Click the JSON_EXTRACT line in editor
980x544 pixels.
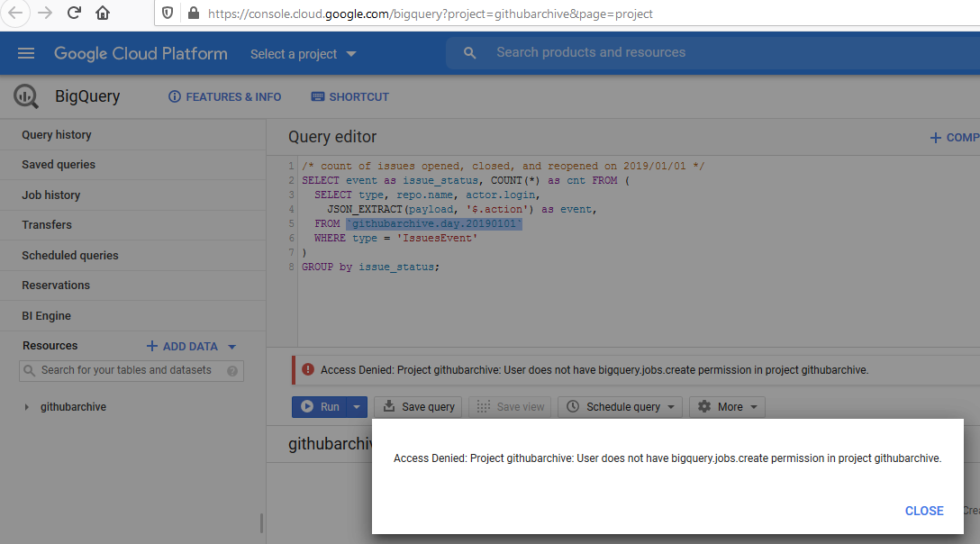coord(462,210)
